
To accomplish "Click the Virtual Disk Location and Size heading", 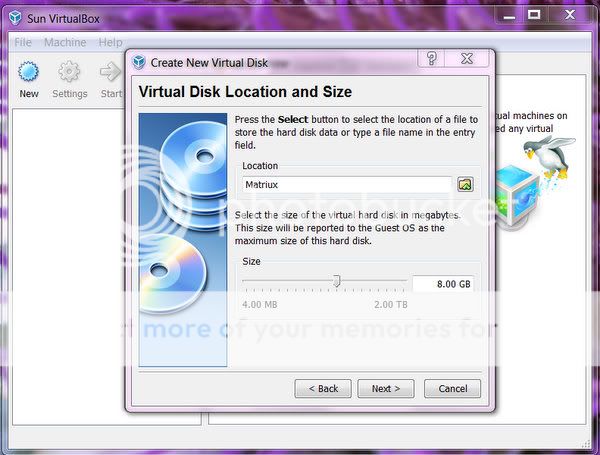I will point(245,92).
